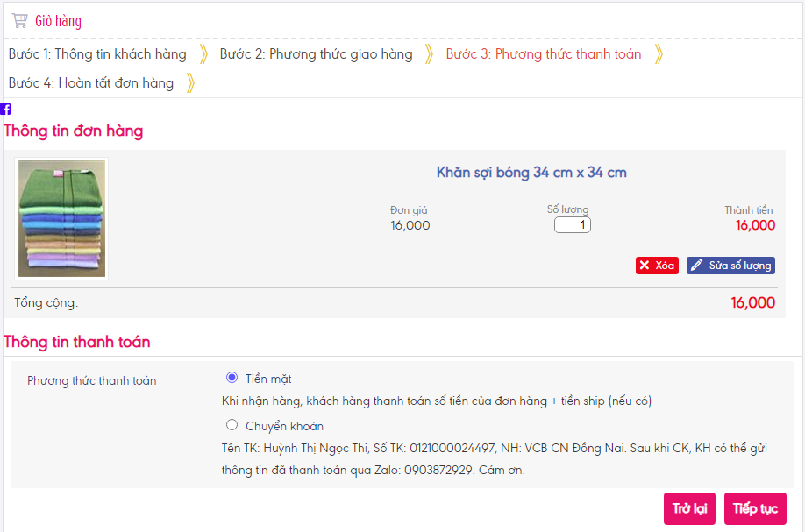This screenshot has width=805, height=532.
Task: Switch to Bước 2: Phương thức giao hàng
Action: pos(316,54)
